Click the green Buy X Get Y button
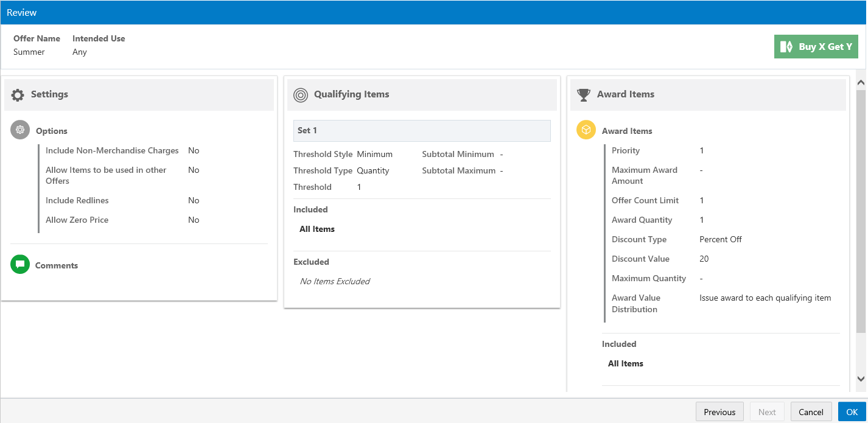The image size is (868, 423). click(x=816, y=47)
